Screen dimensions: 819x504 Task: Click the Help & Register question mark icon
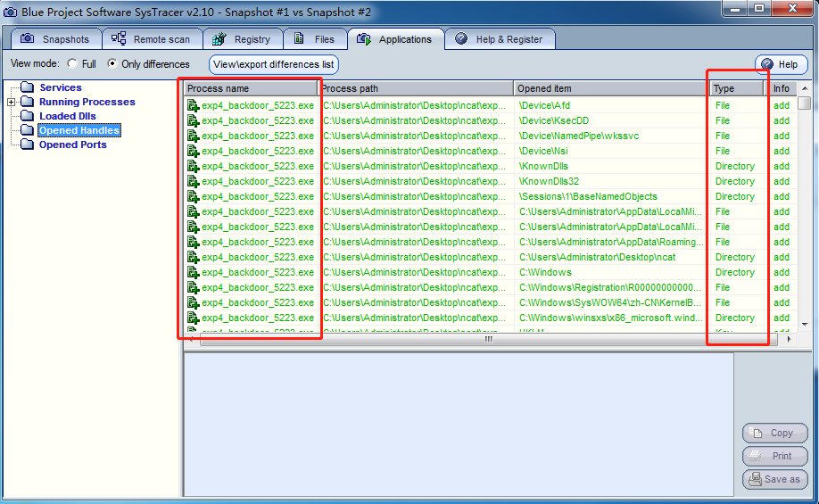(x=460, y=38)
